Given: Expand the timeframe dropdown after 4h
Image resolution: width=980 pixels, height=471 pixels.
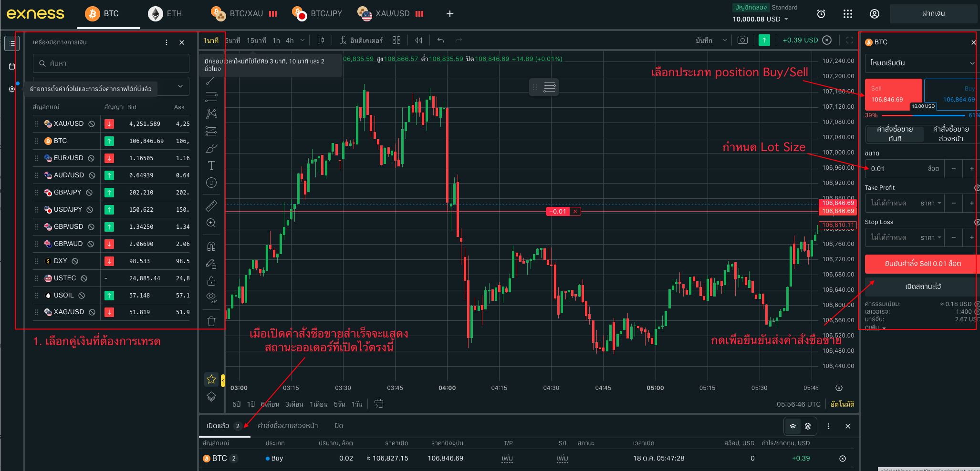Looking at the screenshot, I should pyautogui.click(x=302, y=41).
